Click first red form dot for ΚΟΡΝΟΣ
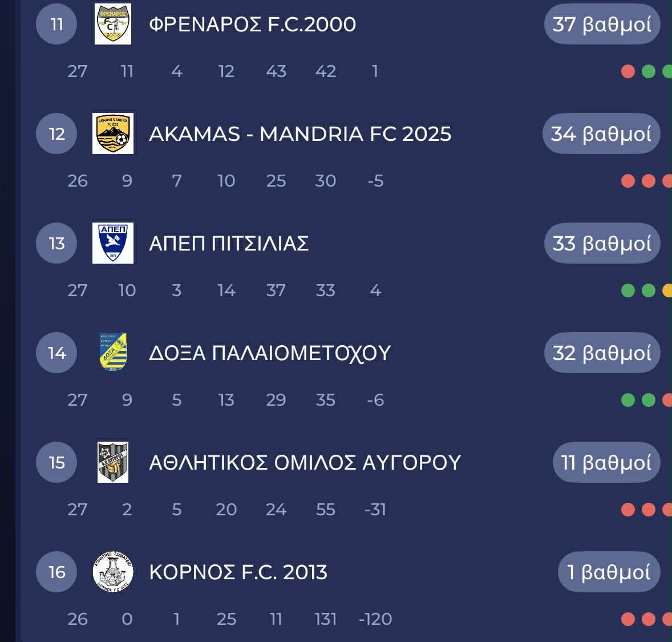This screenshot has width=672, height=642. pyautogui.click(x=628, y=619)
